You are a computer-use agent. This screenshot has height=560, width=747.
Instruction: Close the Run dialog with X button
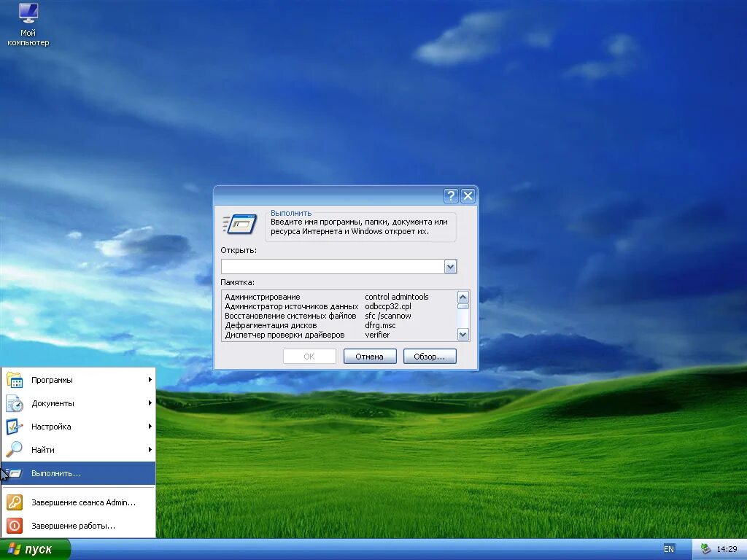pos(468,195)
